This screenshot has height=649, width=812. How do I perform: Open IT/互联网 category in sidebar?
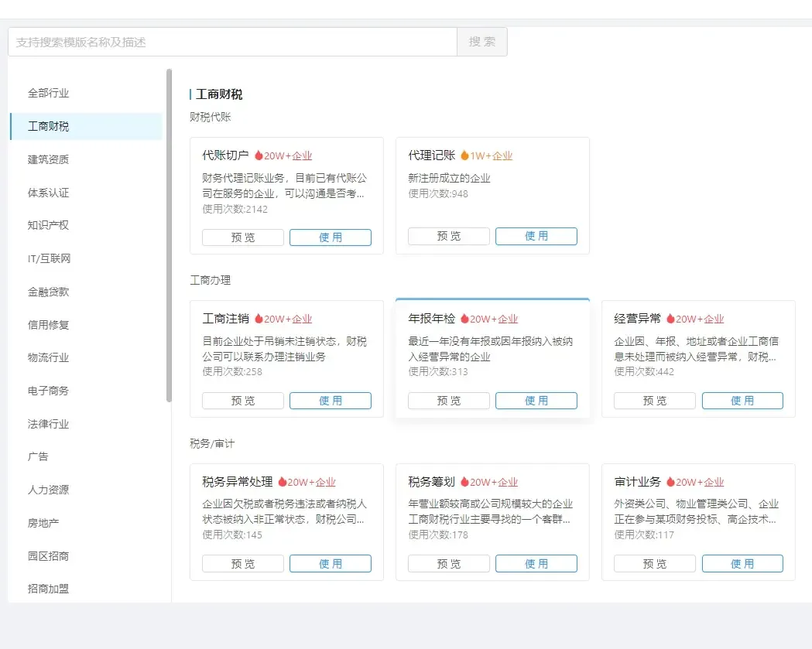click(x=50, y=258)
